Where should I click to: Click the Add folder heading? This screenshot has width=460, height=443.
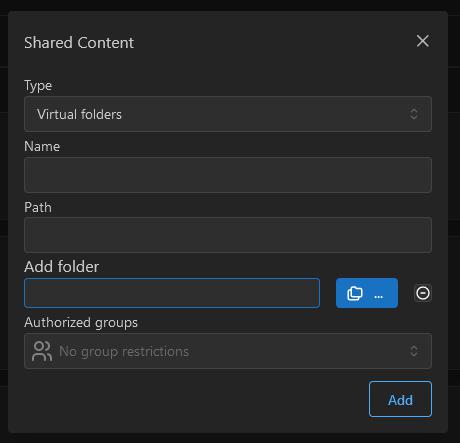[61, 267]
